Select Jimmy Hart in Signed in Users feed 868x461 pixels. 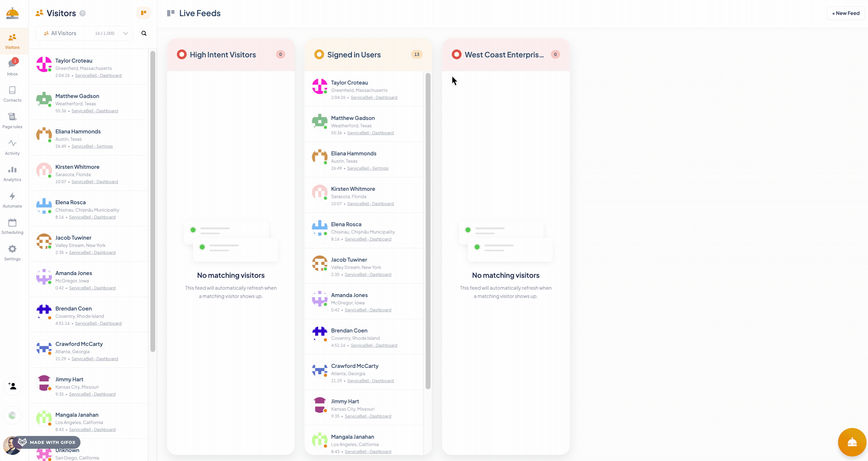pos(364,408)
